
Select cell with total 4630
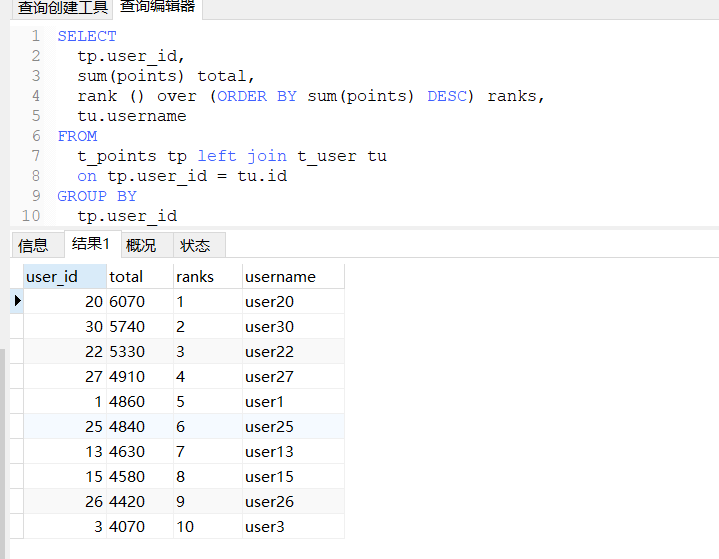[x=140, y=451]
